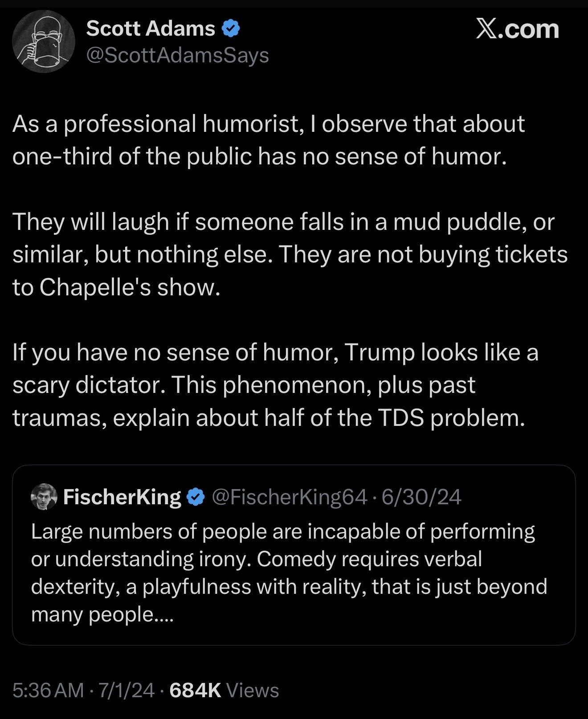588x719 pixels.
Task: Click the quoted post's 6/30/24 date
Action: (x=422, y=497)
